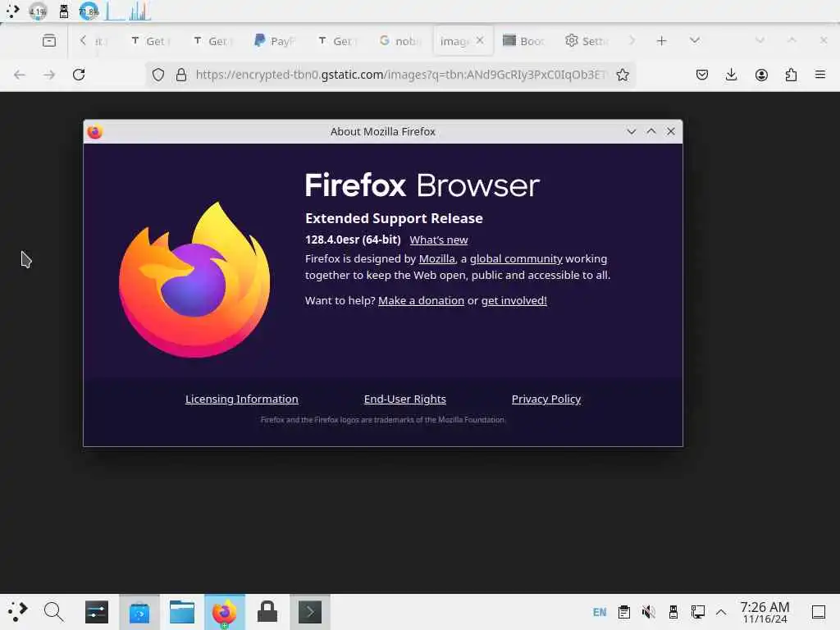
Task: Open top-left KDE menu icon
Action: click(12, 11)
